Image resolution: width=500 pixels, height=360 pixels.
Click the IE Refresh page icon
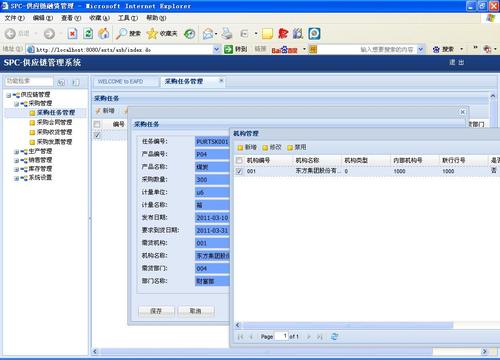point(88,33)
